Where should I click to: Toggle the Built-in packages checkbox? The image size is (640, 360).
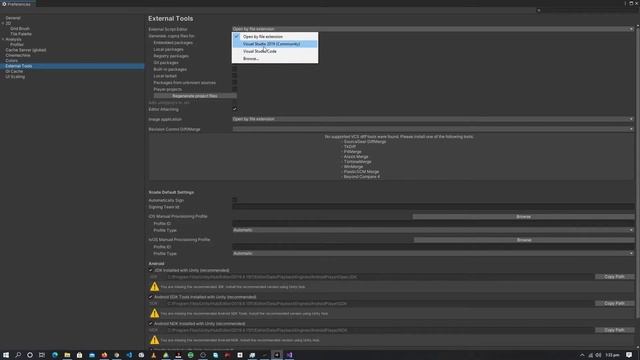tap(235, 69)
